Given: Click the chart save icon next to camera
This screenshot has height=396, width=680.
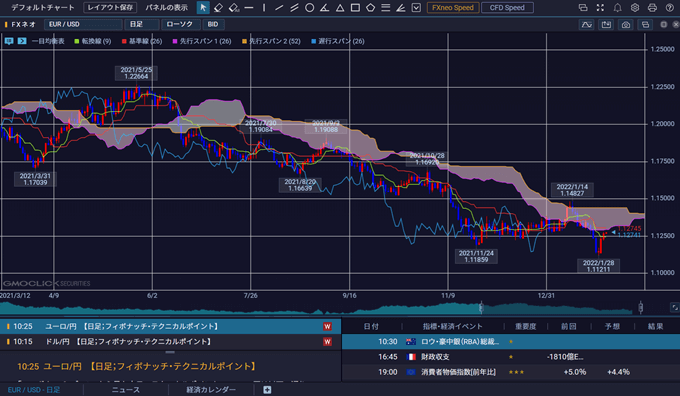Looking at the screenshot, I should [606, 25].
